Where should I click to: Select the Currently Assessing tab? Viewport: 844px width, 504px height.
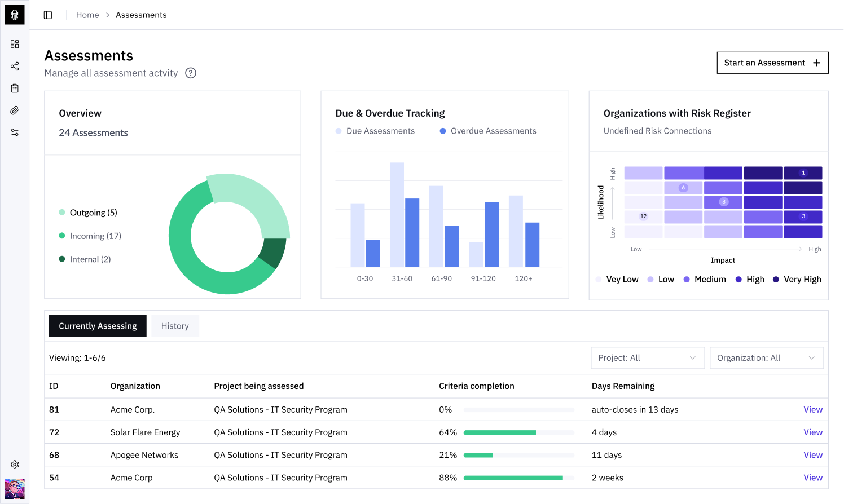coord(98,326)
